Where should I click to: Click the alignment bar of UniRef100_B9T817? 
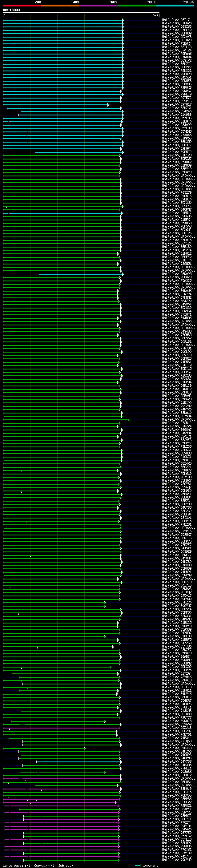pyautogui.click(x=56, y=105)
